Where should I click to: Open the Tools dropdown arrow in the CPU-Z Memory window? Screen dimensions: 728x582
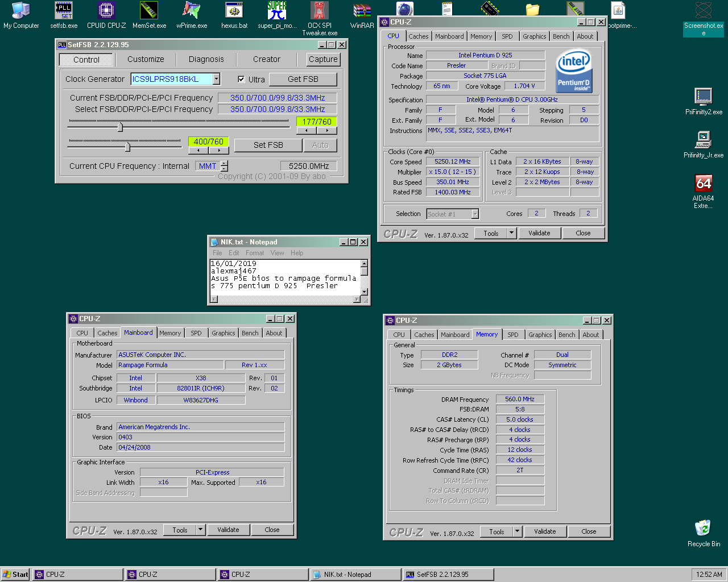(x=517, y=531)
